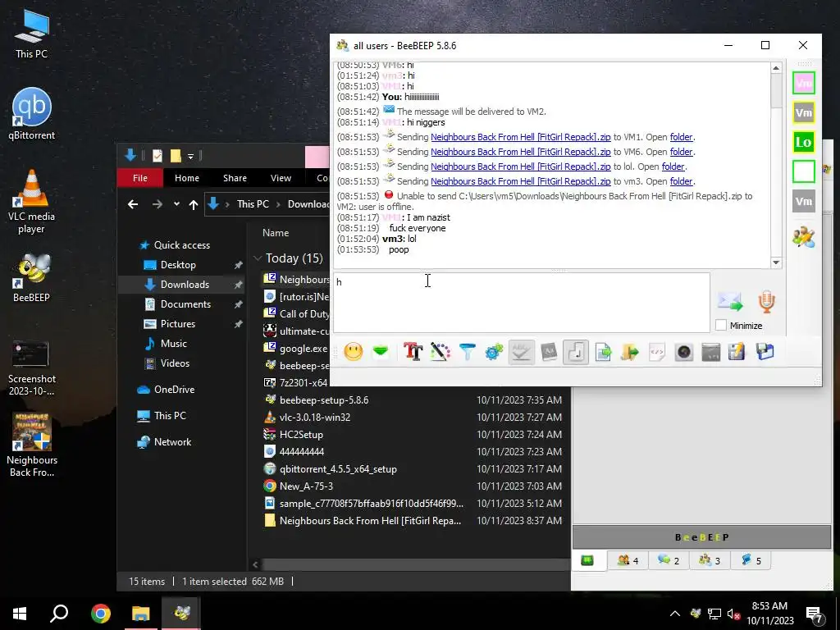The image size is (840, 630).
Task: Click the blank white user avatar
Action: tap(804, 171)
